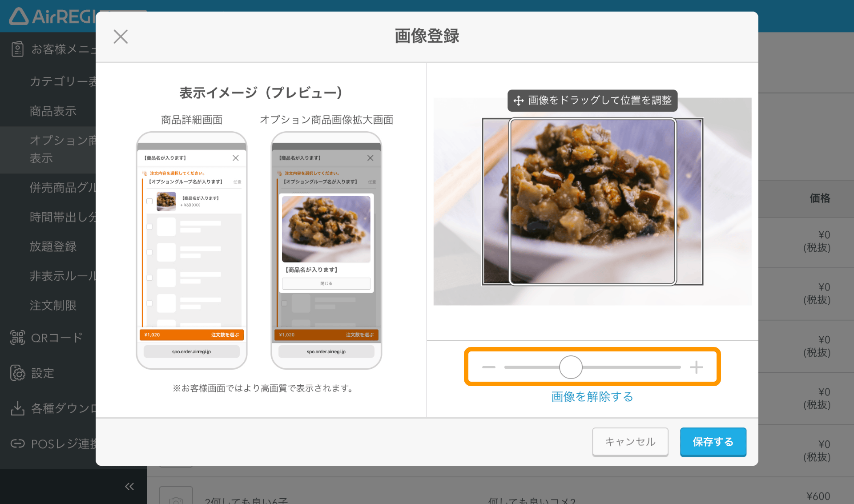Screen dimensions: 854x504
Task: Close the 画像登録 dialog with the X icon
Action: pyautogui.click(x=121, y=36)
